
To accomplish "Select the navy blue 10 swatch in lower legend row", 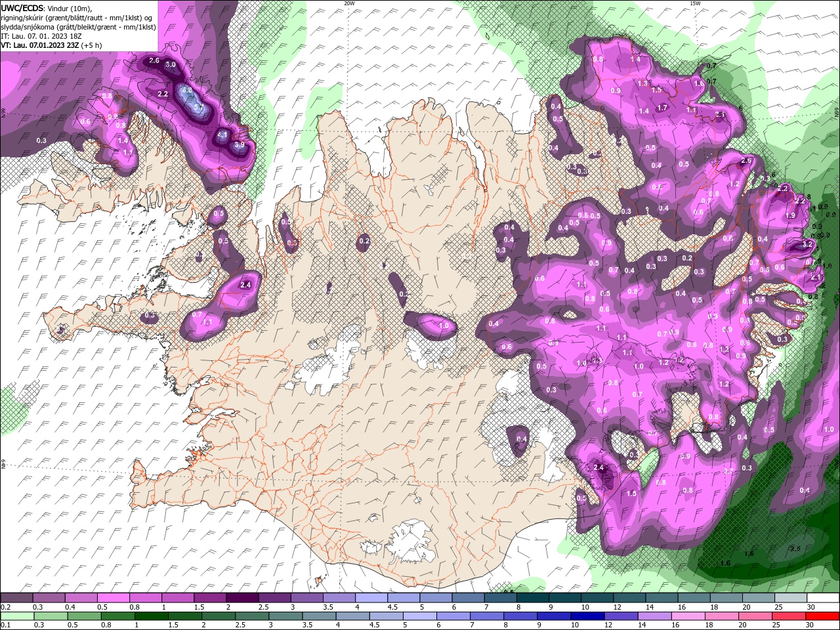I will [x=588, y=616].
